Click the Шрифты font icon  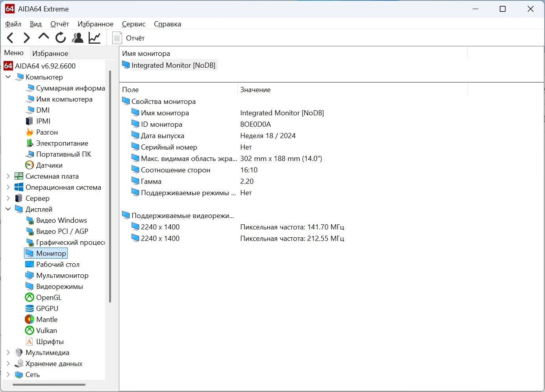coord(30,341)
